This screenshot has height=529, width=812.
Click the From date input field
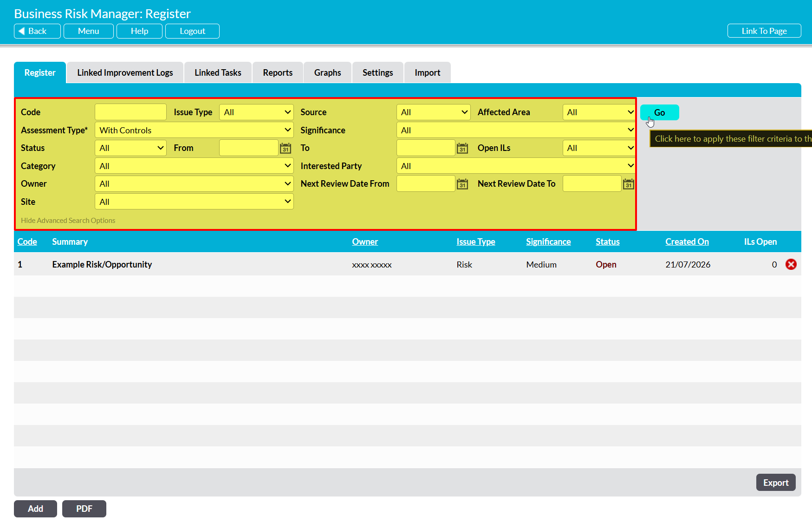point(248,148)
